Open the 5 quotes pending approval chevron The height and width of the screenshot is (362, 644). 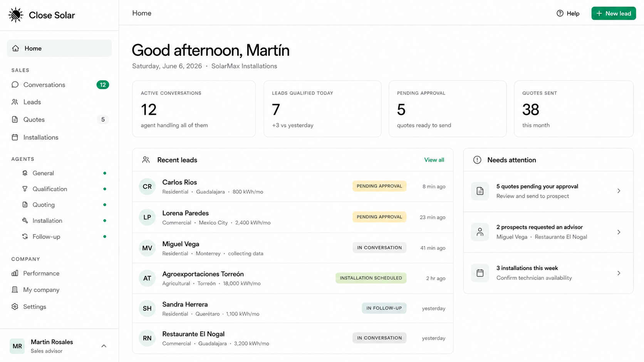[619, 191]
